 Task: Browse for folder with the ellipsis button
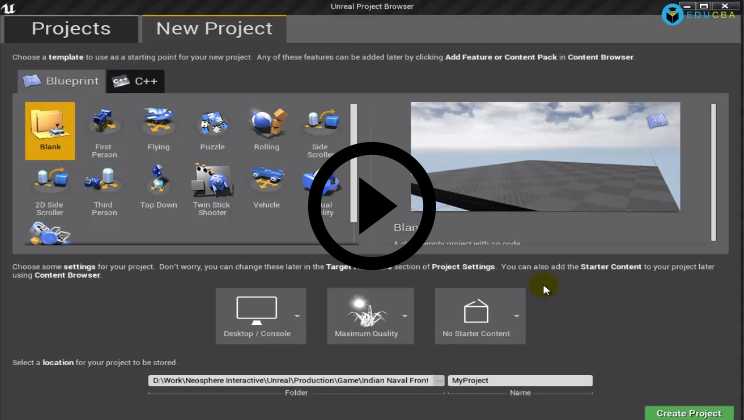tap(438, 380)
